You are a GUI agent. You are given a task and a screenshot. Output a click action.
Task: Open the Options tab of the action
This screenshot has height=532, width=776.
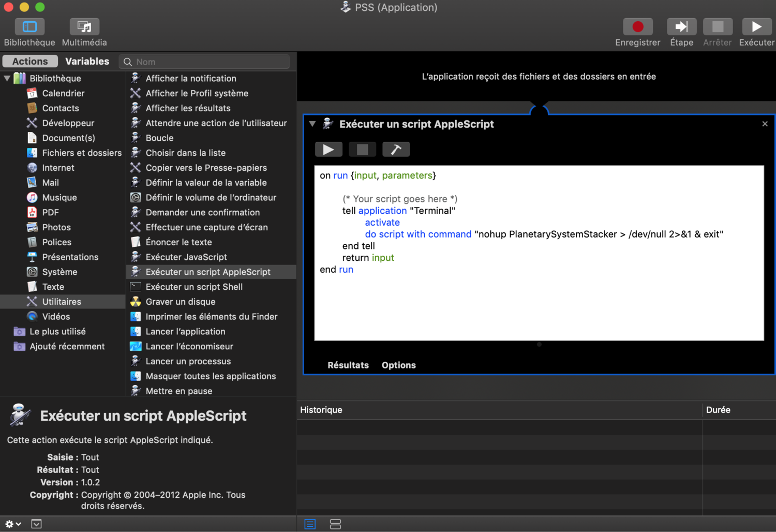(x=398, y=365)
